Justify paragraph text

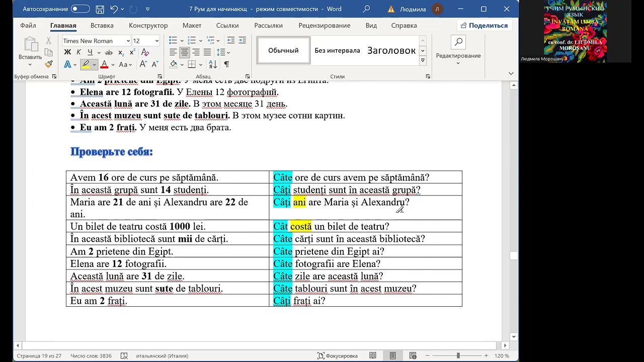207,52
